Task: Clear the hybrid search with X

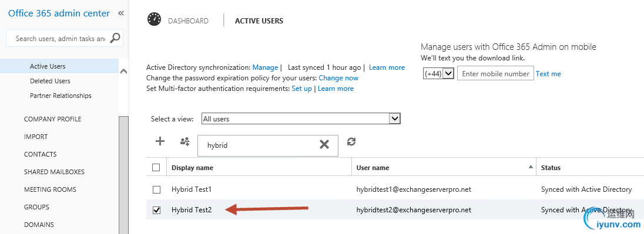Action: pyautogui.click(x=324, y=144)
